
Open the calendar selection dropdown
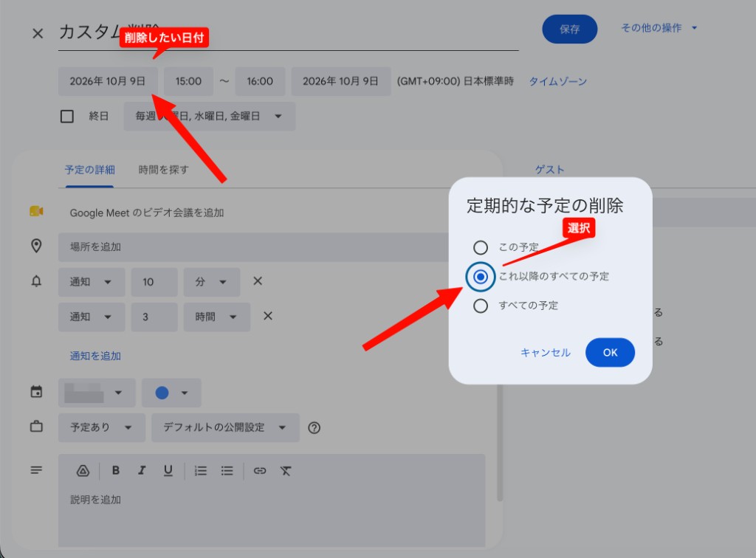(97, 393)
